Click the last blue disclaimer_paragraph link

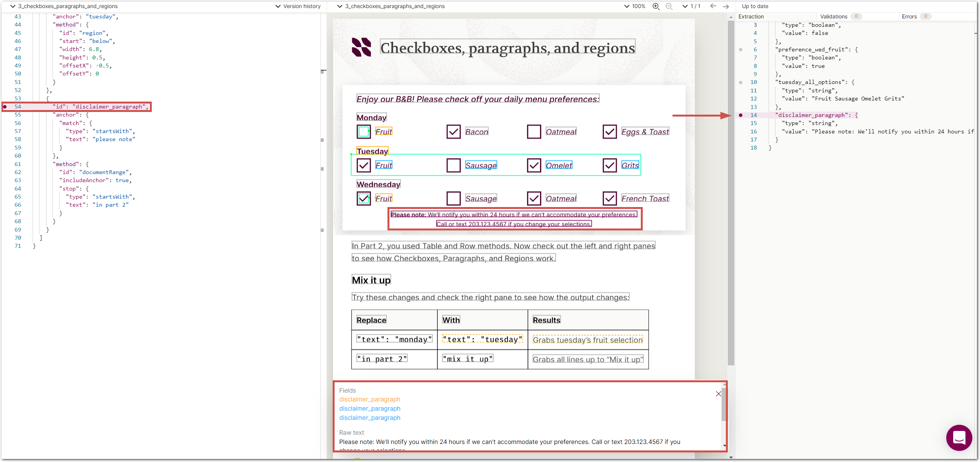pos(369,418)
